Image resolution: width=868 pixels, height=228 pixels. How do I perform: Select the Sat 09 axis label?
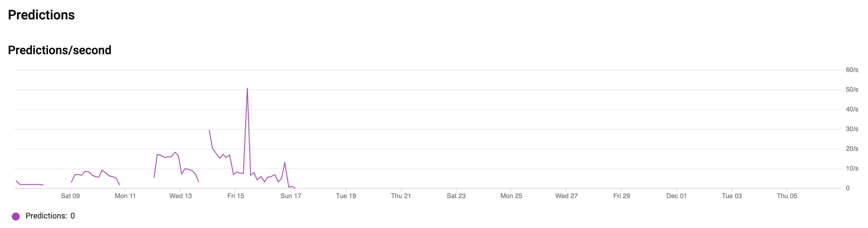pos(70,196)
